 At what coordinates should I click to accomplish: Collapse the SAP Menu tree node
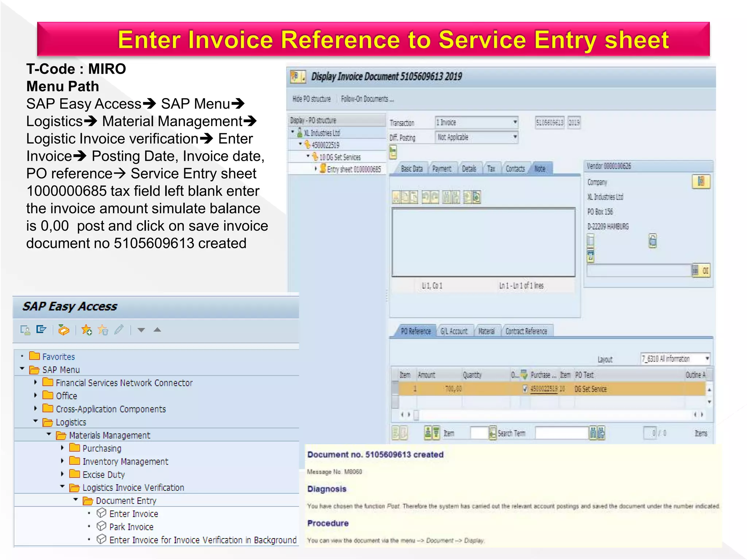click(22, 369)
